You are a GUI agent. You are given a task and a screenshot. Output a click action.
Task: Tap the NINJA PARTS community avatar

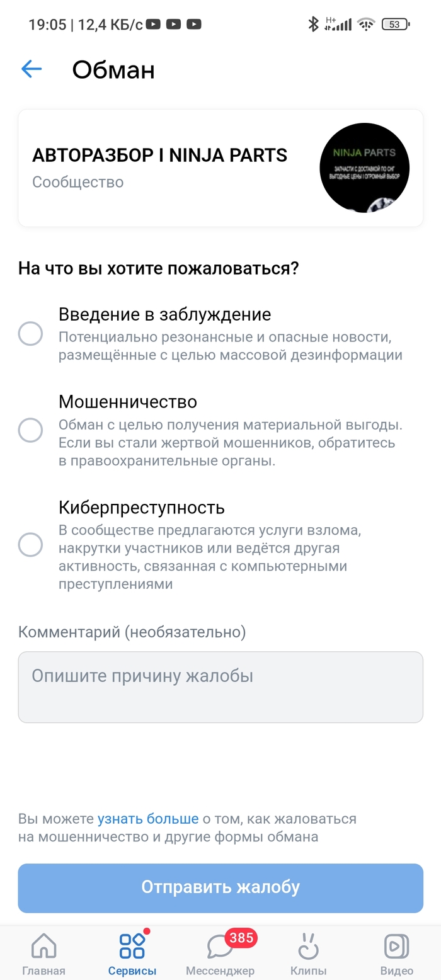pyautogui.click(x=364, y=168)
